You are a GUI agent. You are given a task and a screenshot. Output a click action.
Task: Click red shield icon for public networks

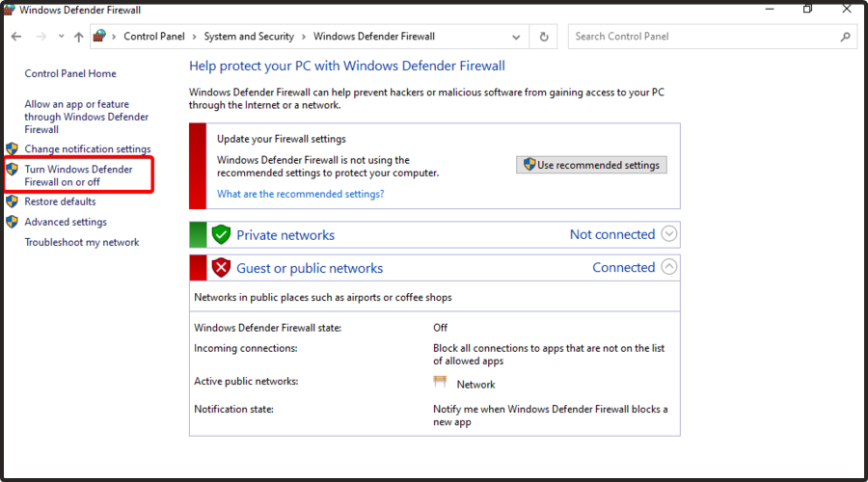tap(221, 268)
